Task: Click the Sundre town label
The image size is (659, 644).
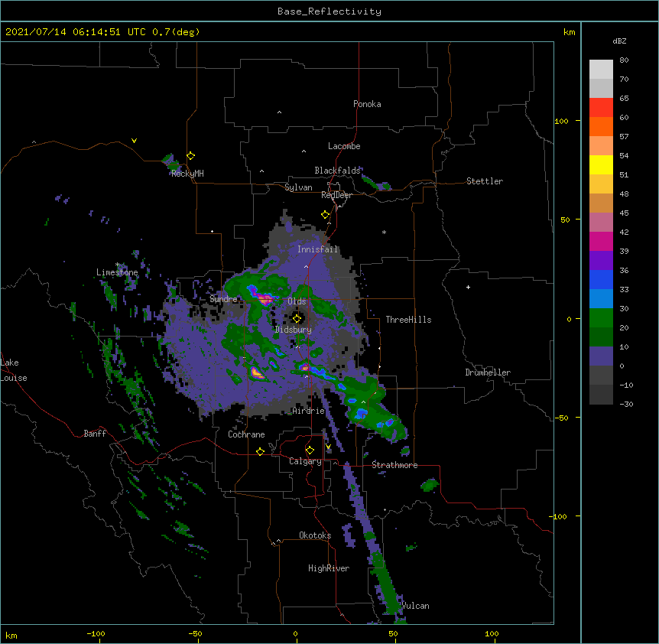Action: coord(223,299)
